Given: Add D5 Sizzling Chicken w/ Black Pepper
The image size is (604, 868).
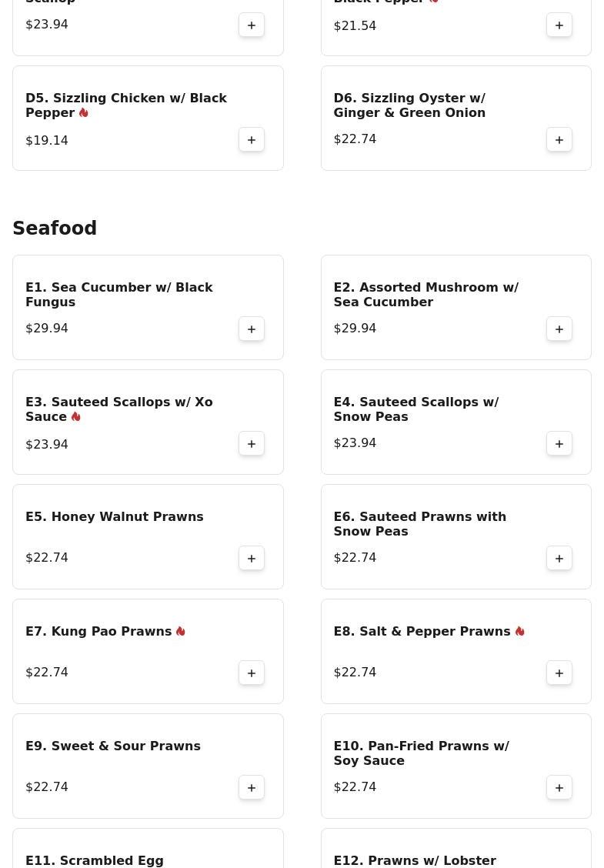Looking at the screenshot, I should 252,140.
